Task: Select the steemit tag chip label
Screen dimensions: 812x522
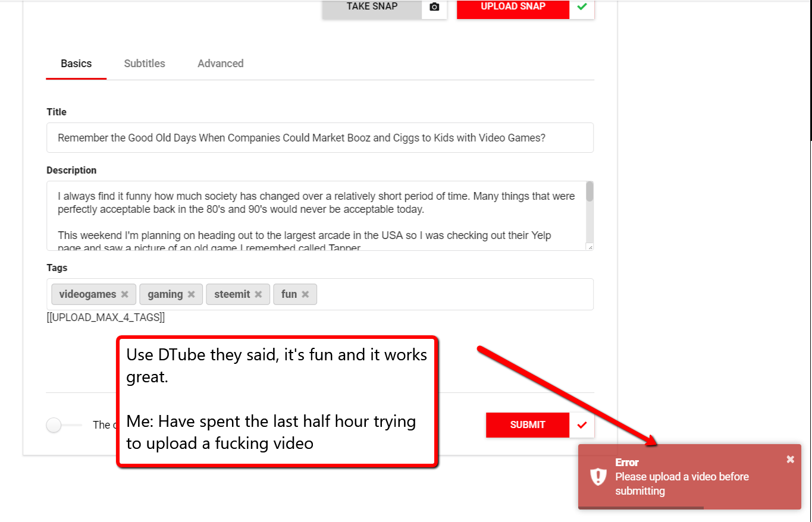Action: (233, 294)
